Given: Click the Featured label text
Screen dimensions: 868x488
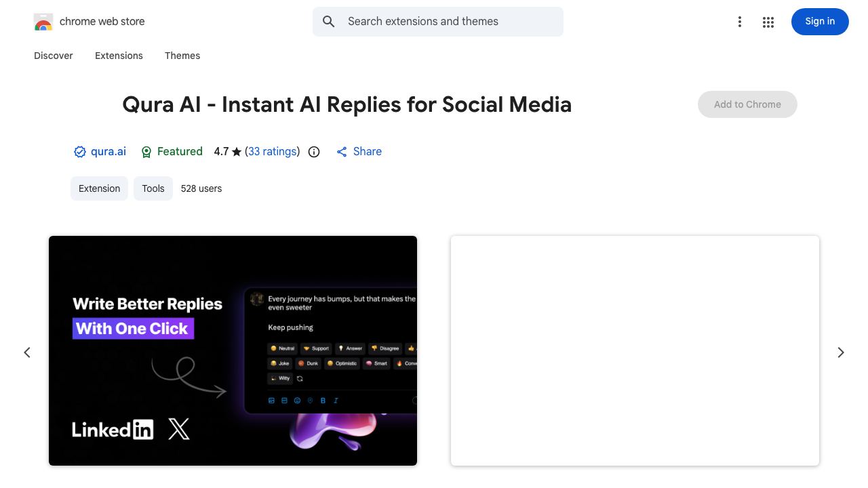Looking at the screenshot, I should point(180,152).
